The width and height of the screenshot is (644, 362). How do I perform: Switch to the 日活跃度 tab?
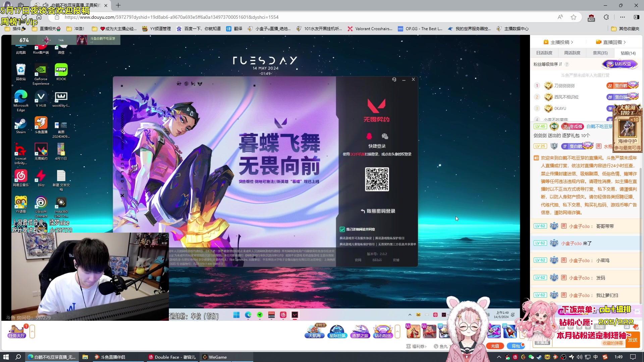tap(544, 53)
